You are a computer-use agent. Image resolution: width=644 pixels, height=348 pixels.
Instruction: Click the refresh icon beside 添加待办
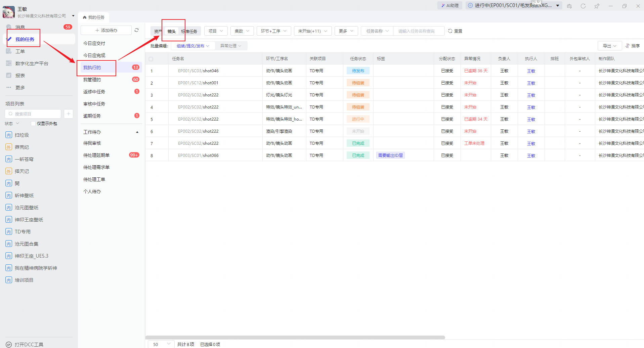click(136, 30)
